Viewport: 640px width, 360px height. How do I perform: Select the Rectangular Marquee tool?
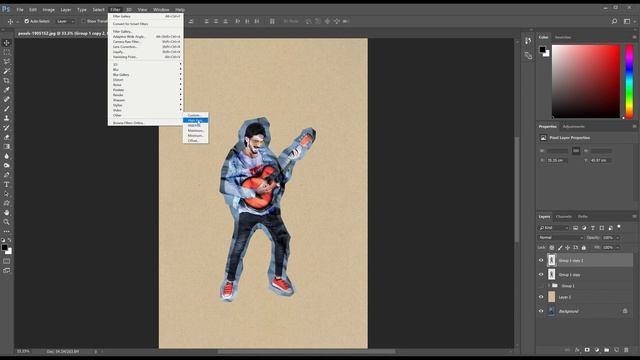[x=7, y=52]
